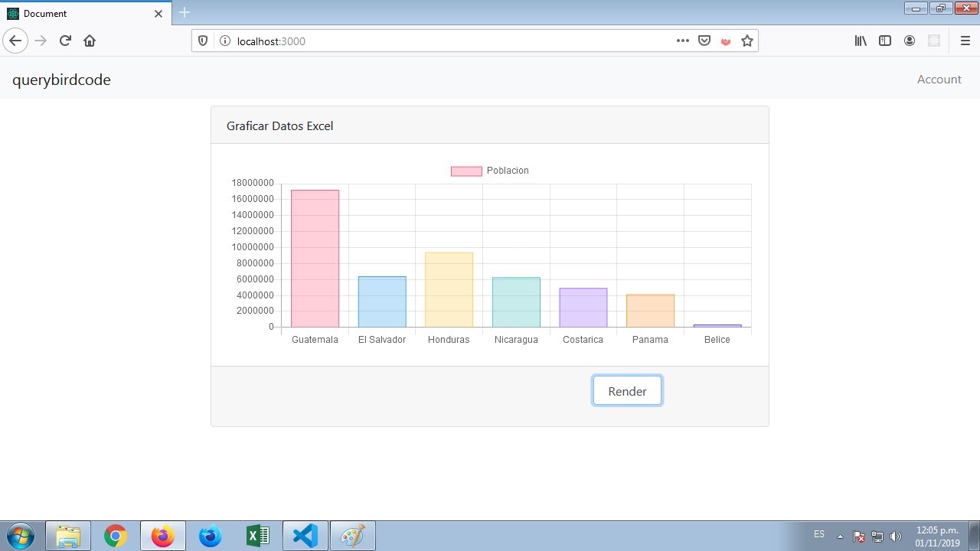Viewport: 980px width, 551px height.
Task: Open Excel from the taskbar
Action: click(258, 536)
